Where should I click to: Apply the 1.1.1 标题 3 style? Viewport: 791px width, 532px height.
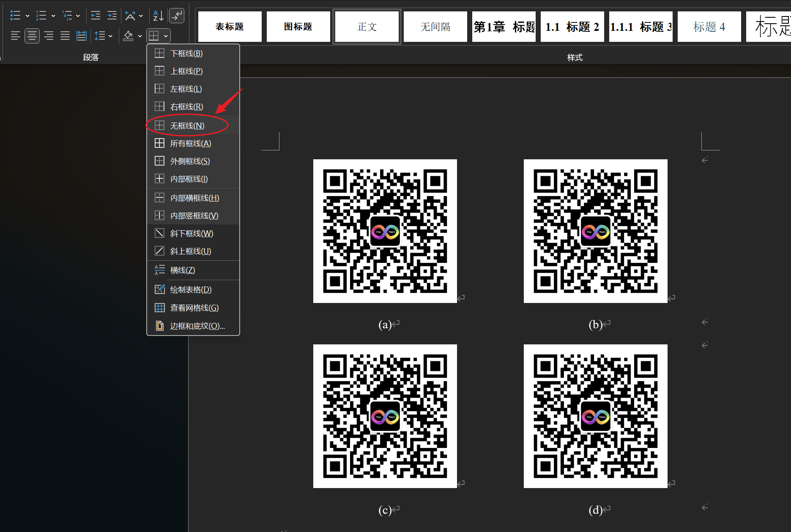click(641, 27)
